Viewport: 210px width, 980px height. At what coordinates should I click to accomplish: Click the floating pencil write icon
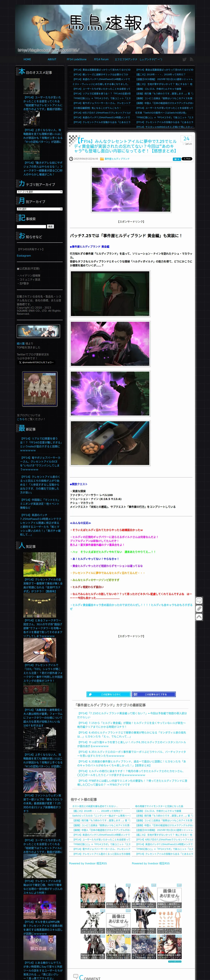tap(199, 609)
